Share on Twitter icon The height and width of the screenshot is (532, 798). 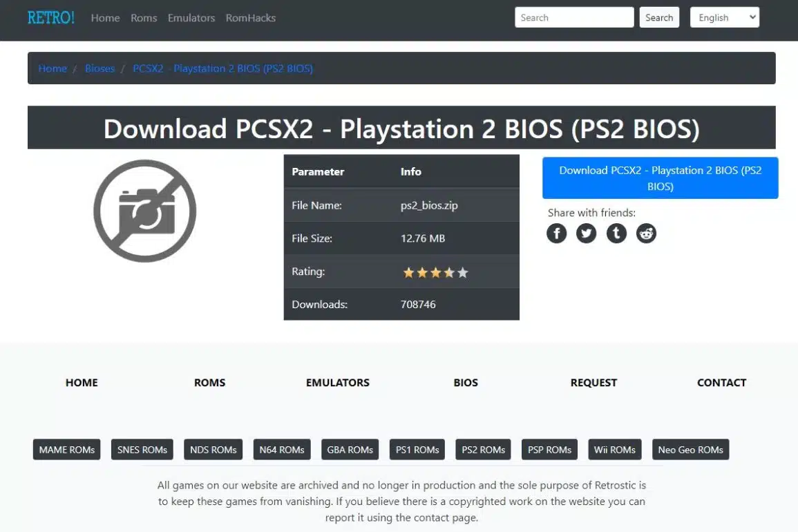pyautogui.click(x=587, y=233)
